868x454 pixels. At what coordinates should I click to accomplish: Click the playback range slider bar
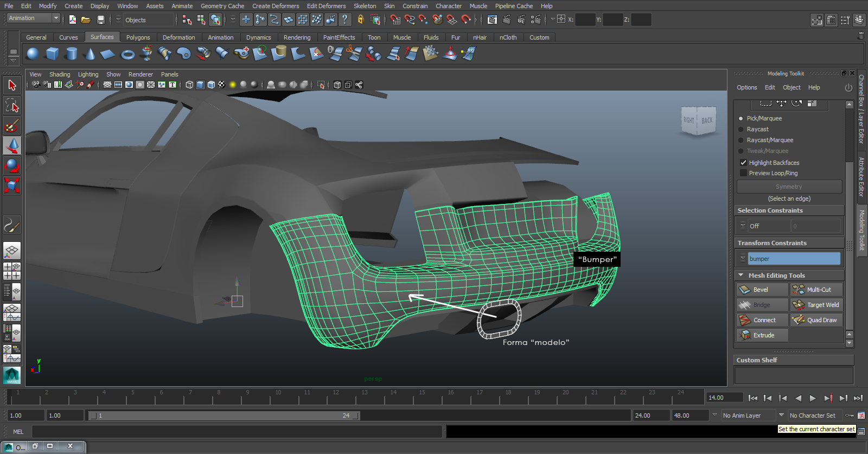point(222,415)
